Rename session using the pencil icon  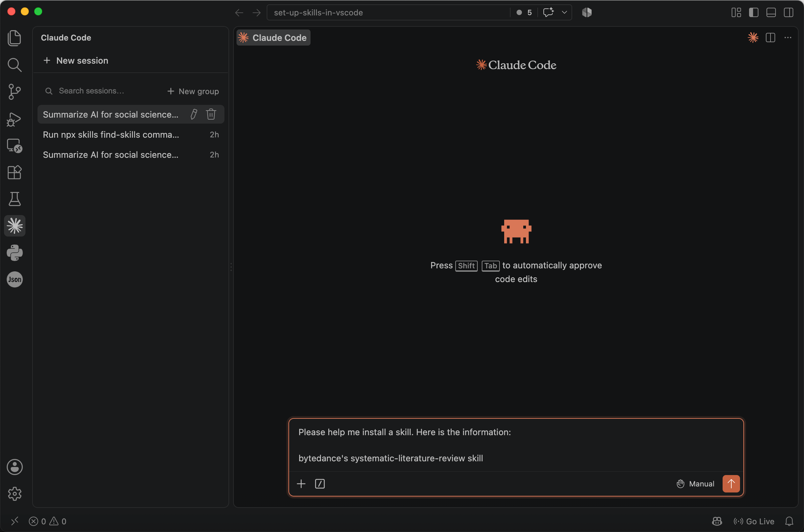pyautogui.click(x=194, y=114)
